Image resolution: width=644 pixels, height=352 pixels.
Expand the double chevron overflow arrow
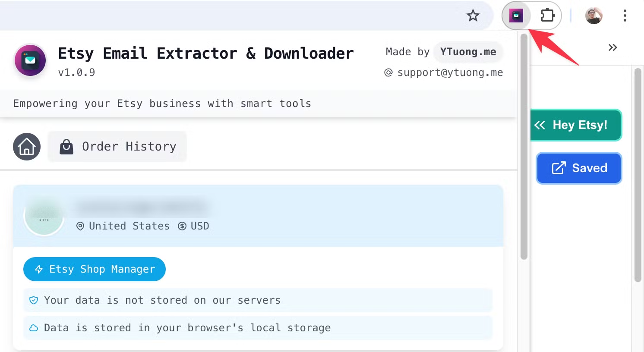pyautogui.click(x=612, y=47)
